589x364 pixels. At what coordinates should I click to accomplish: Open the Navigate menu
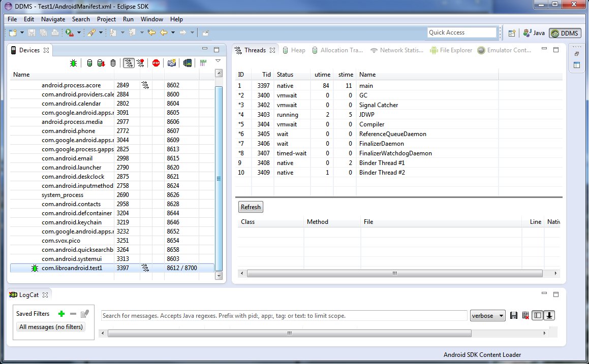(53, 19)
